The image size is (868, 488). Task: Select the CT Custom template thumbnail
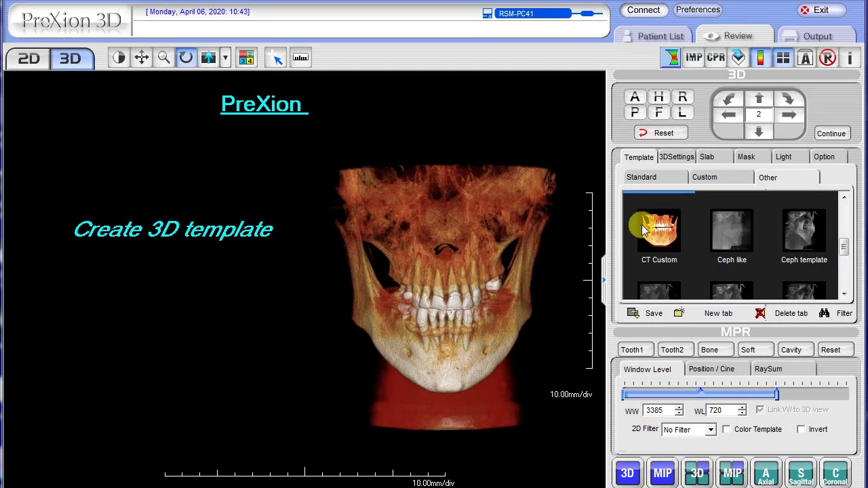tap(659, 231)
